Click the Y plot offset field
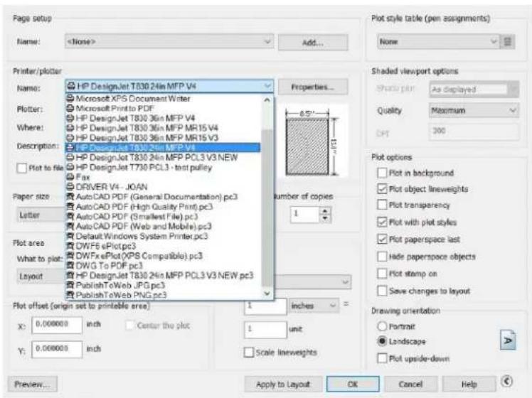Viewport: 532px width, 398px height. (x=57, y=349)
